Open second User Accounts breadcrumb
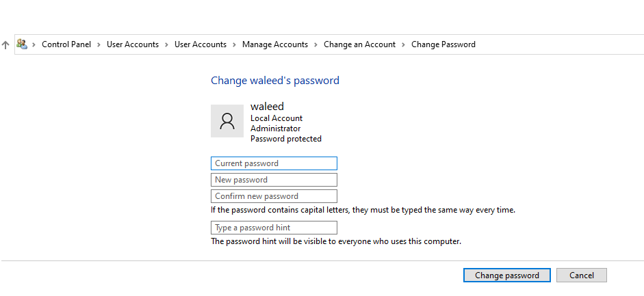Image resolution: width=644 pixels, height=296 pixels. (x=201, y=44)
